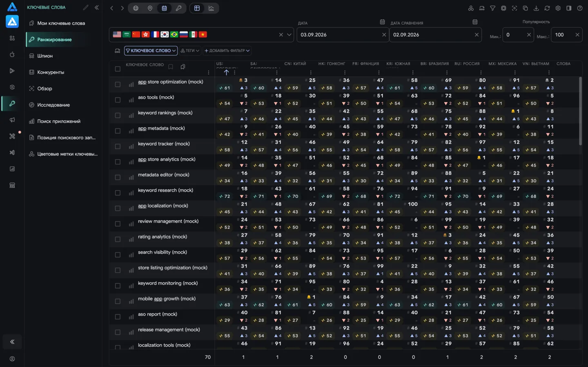Open the Ключевое слово filter dropdown

click(151, 51)
